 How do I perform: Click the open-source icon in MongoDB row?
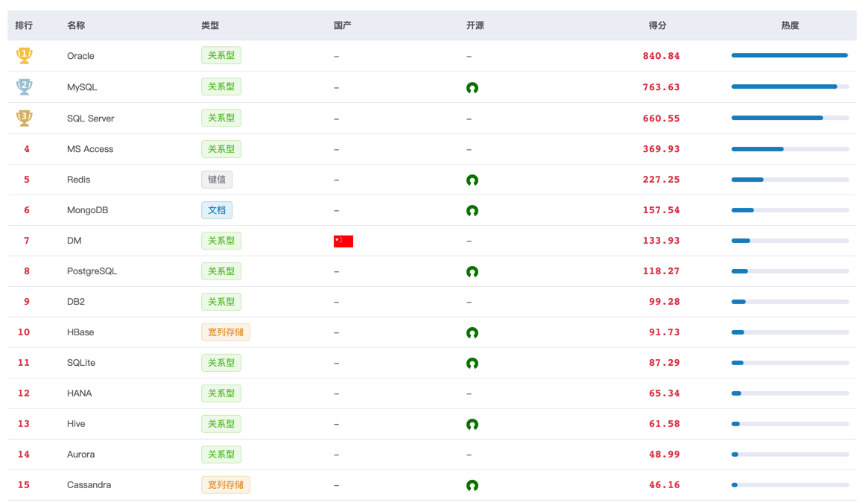point(472,210)
